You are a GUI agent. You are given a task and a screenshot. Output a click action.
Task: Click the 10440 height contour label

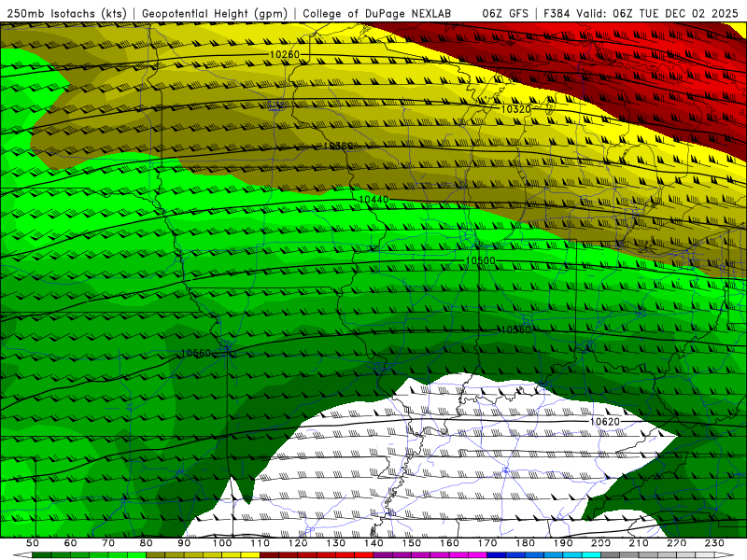[x=373, y=200]
